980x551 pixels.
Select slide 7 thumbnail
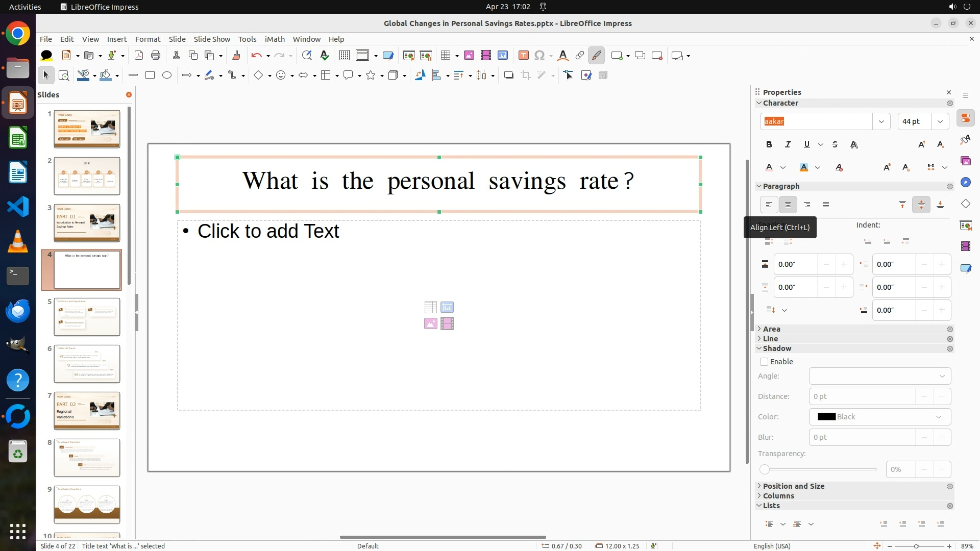point(87,411)
